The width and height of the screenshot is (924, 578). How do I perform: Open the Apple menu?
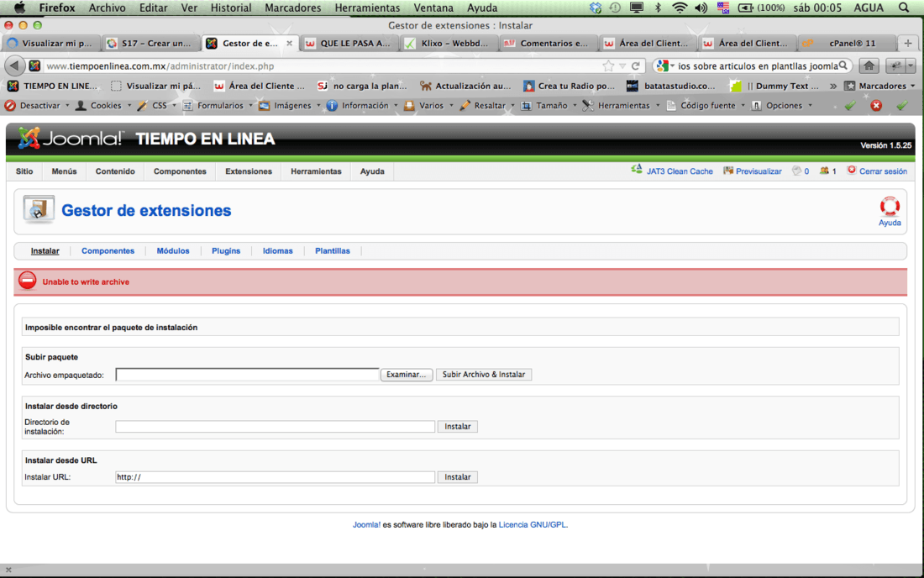[x=19, y=8]
